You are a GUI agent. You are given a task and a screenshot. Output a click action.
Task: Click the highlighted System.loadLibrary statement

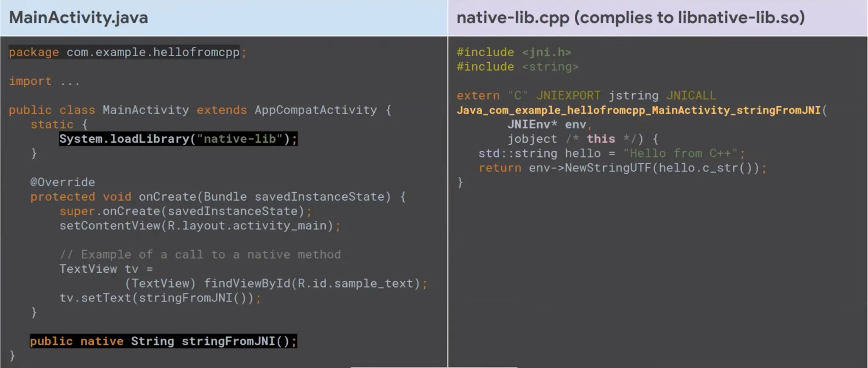pyautogui.click(x=178, y=139)
